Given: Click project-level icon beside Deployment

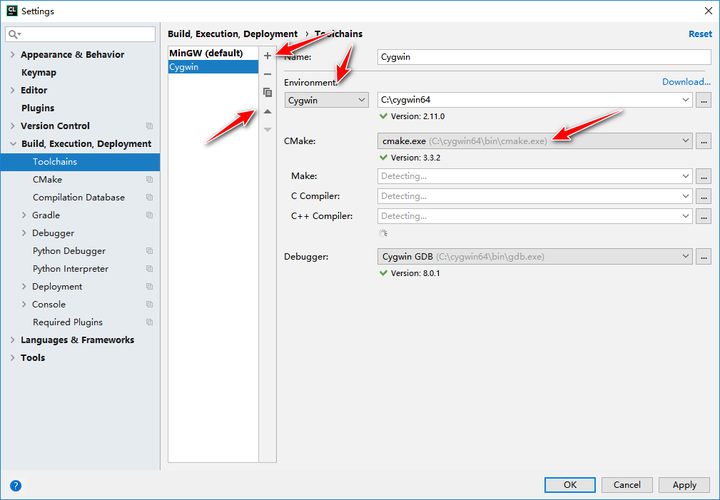Looking at the screenshot, I should click(149, 287).
